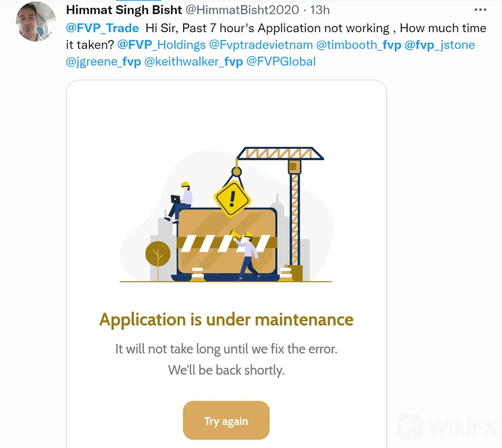This screenshot has height=448, width=502.
Task: Open the tweet's three-dot more menu
Action: pos(480,10)
